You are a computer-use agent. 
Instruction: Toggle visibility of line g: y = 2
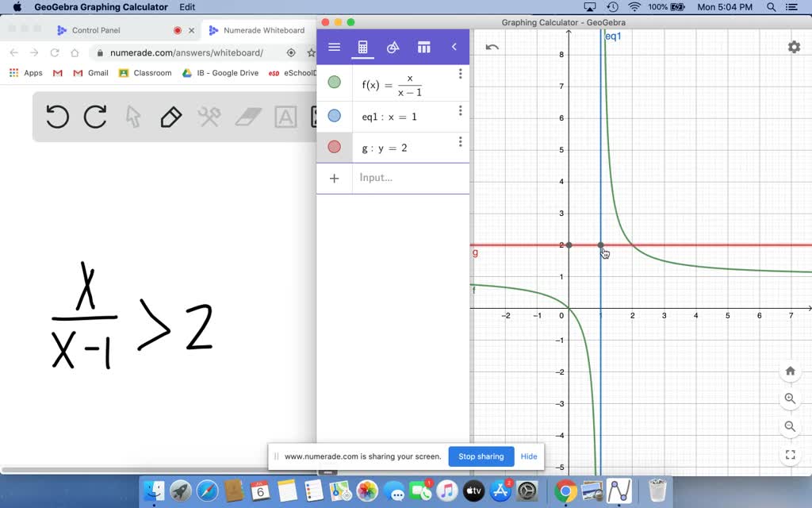click(x=334, y=147)
